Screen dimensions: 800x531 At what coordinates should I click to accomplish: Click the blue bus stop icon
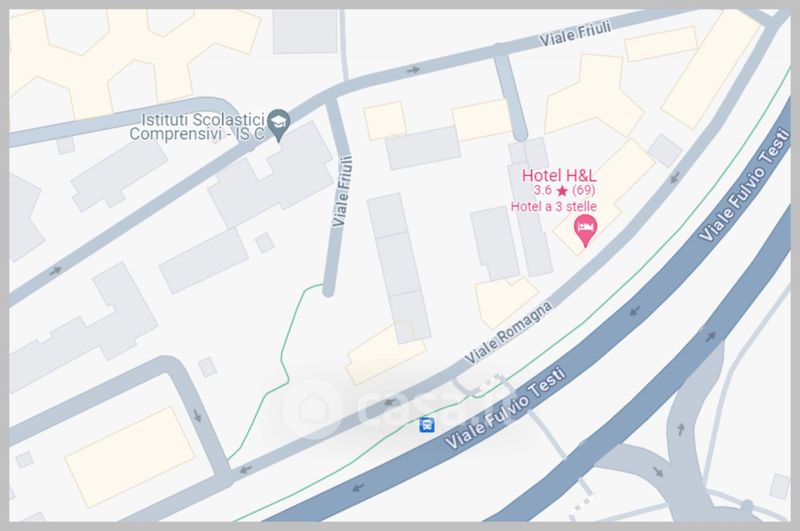click(x=427, y=424)
